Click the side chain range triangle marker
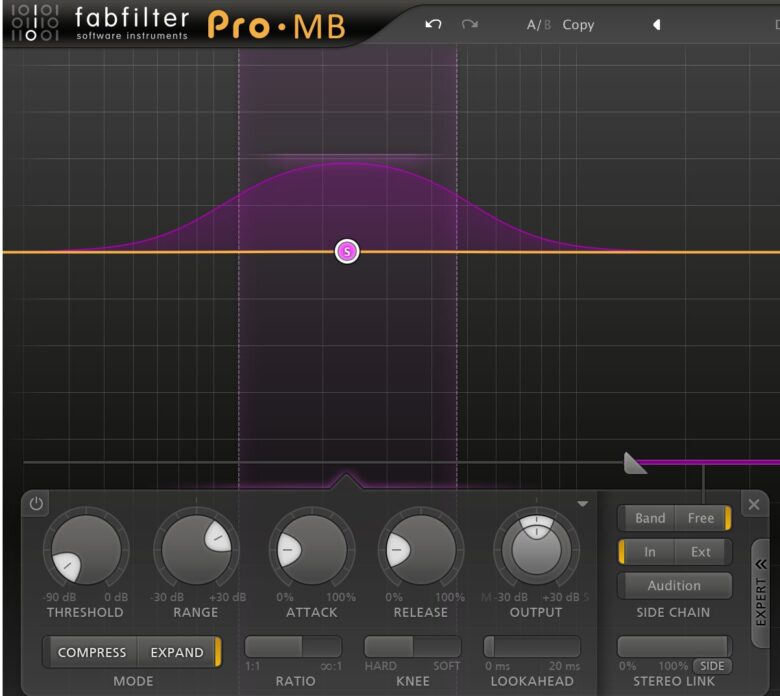 pyautogui.click(x=634, y=463)
